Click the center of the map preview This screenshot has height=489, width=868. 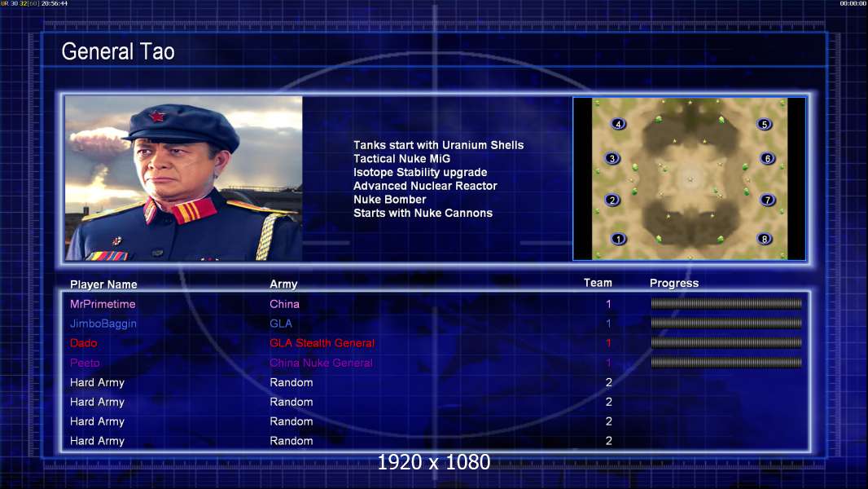click(x=689, y=178)
